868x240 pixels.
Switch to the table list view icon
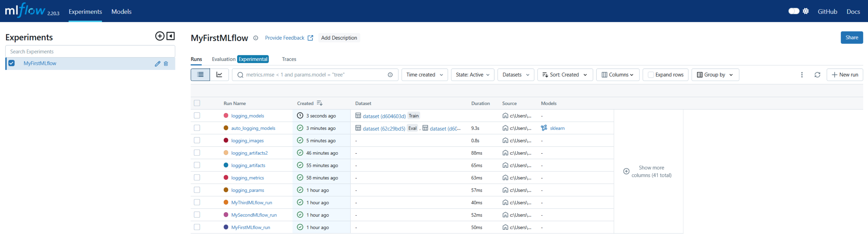200,75
